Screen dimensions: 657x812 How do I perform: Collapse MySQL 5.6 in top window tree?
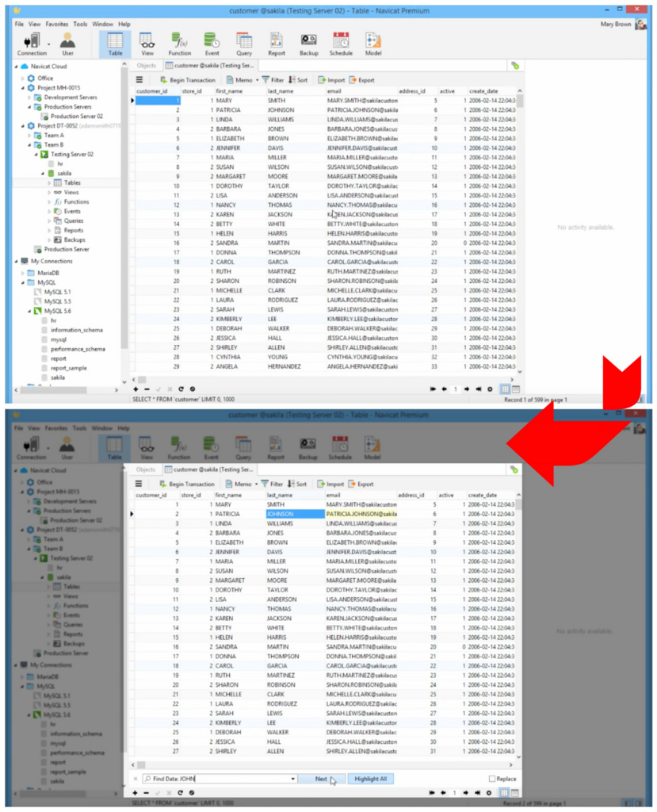29,311
